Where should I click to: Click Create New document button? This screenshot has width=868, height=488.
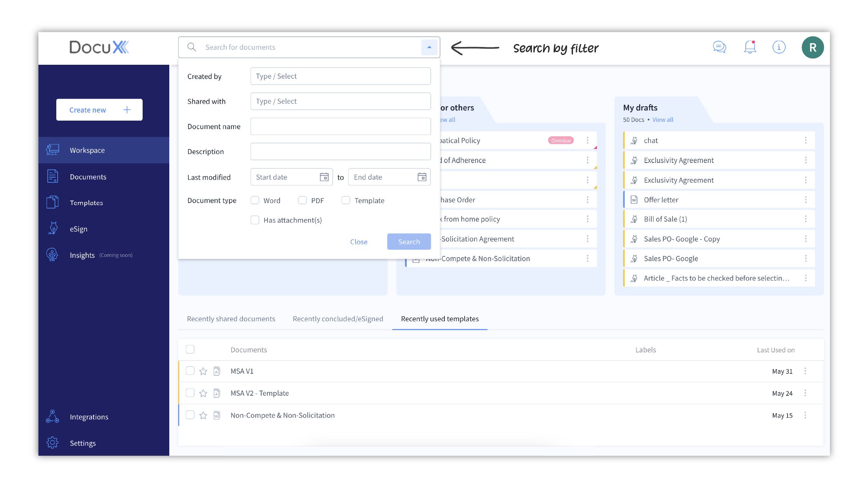(98, 109)
